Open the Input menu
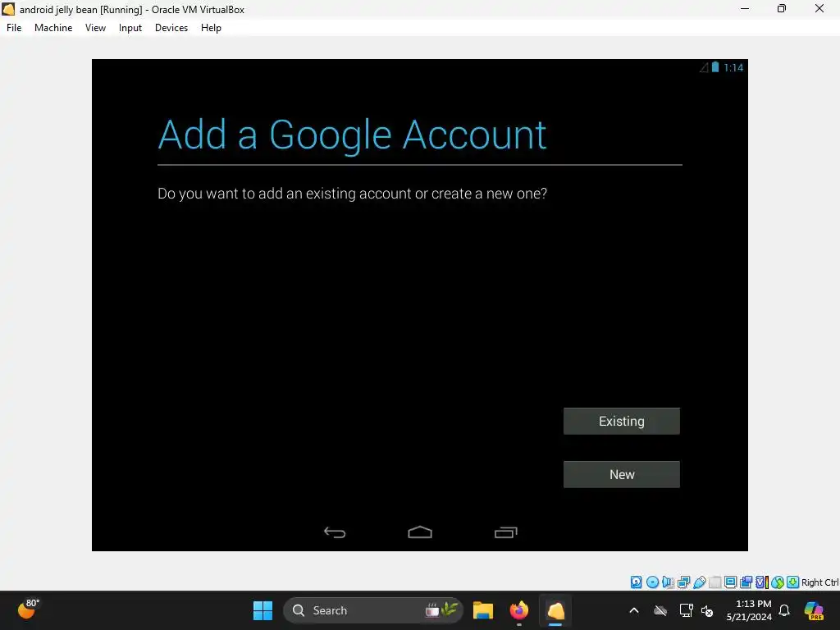840x630 pixels. tap(130, 28)
